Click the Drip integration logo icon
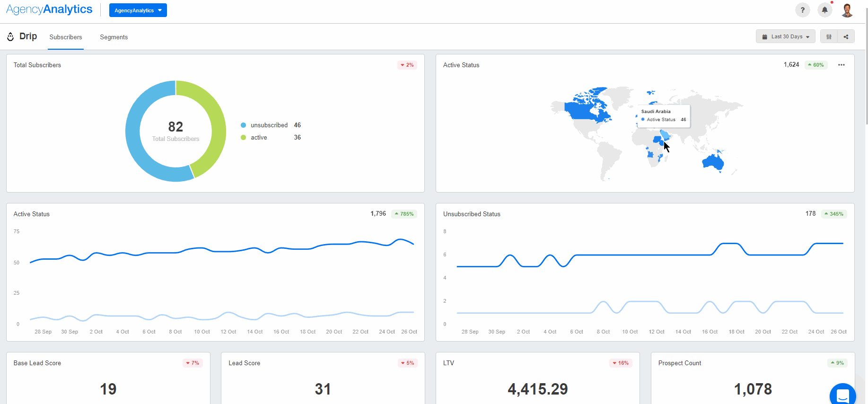This screenshot has height=404, width=868. [10, 36]
